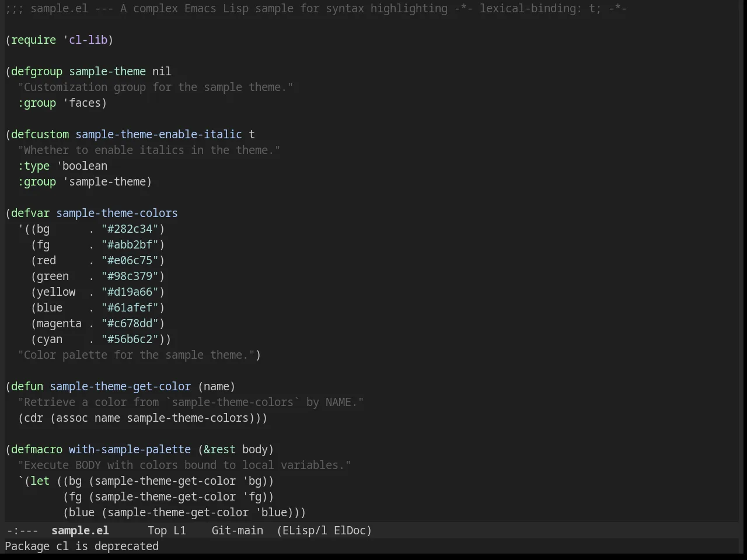This screenshot has height=560, width=747.
Task: Click the 'fg symbol in the let binding
Action: [x=252, y=496]
